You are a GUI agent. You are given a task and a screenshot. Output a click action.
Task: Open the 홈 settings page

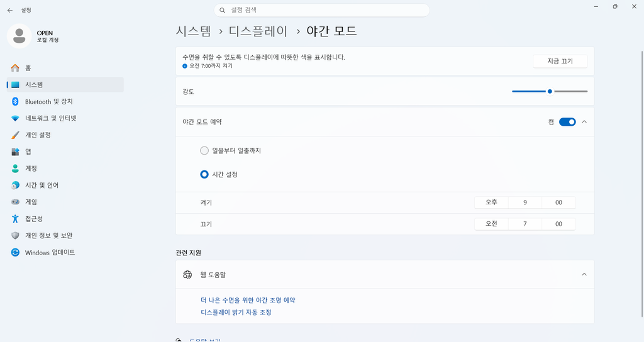click(65, 68)
